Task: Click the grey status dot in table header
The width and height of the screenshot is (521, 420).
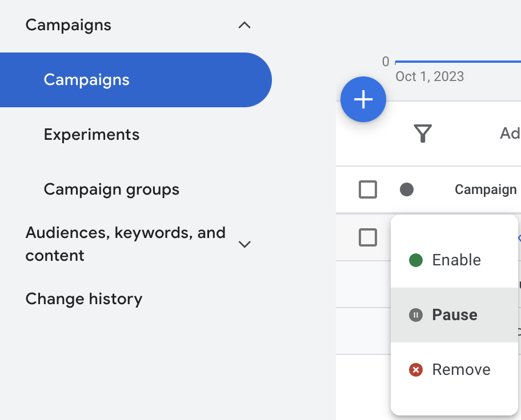Action: tap(407, 189)
